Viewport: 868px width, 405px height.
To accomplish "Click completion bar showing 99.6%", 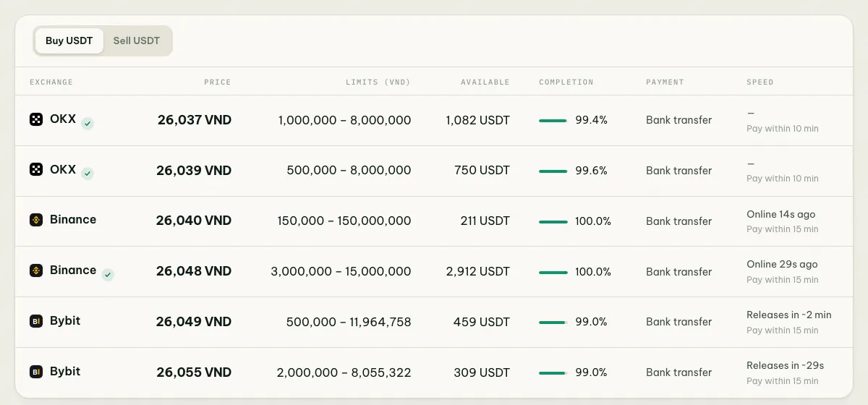I will pos(553,171).
